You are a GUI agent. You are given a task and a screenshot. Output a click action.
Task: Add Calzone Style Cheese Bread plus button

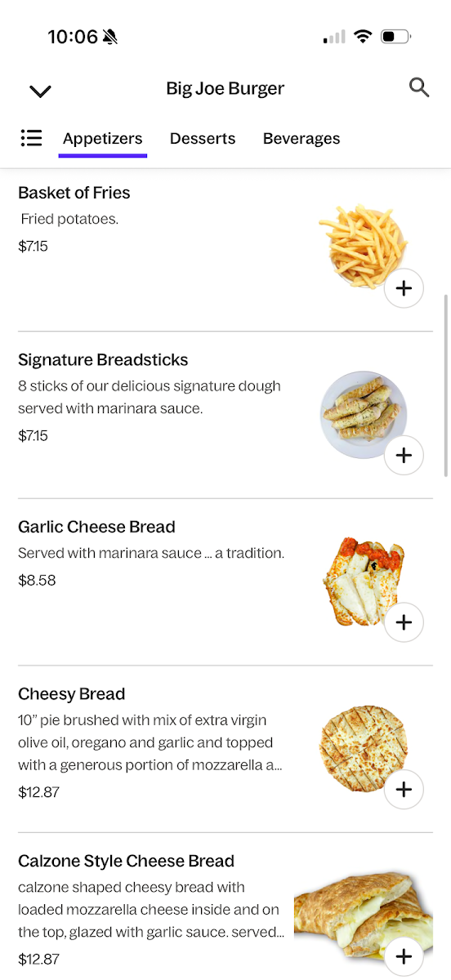click(404, 956)
